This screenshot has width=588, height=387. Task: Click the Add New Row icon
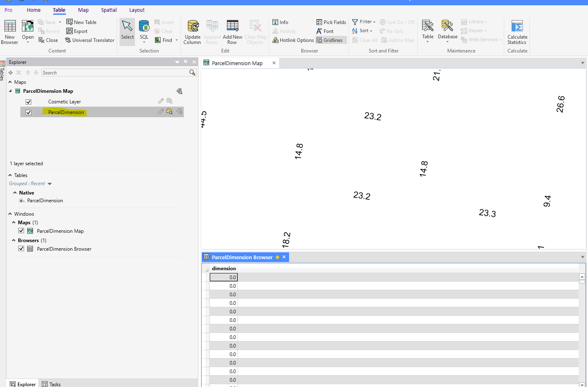pos(232,27)
